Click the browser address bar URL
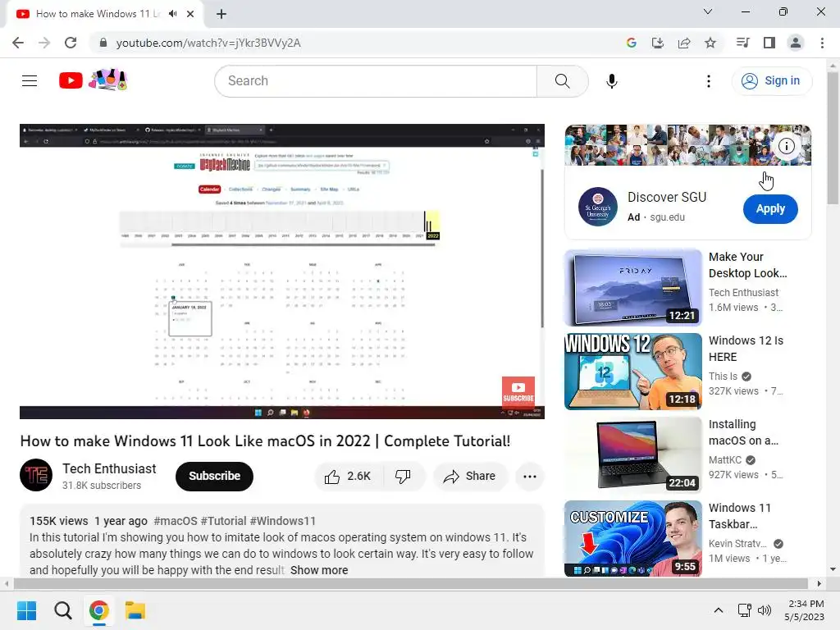 [x=208, y=43]
